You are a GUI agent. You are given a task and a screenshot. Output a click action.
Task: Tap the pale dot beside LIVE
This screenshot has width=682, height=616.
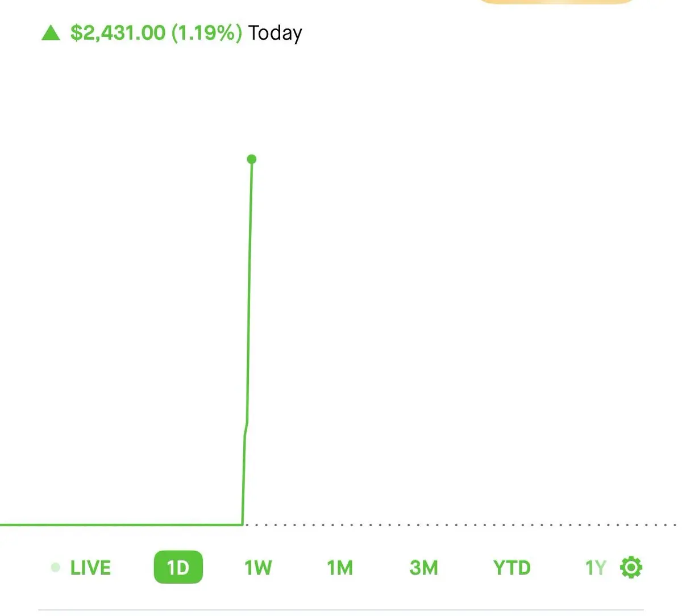click(x=55, y=567)
